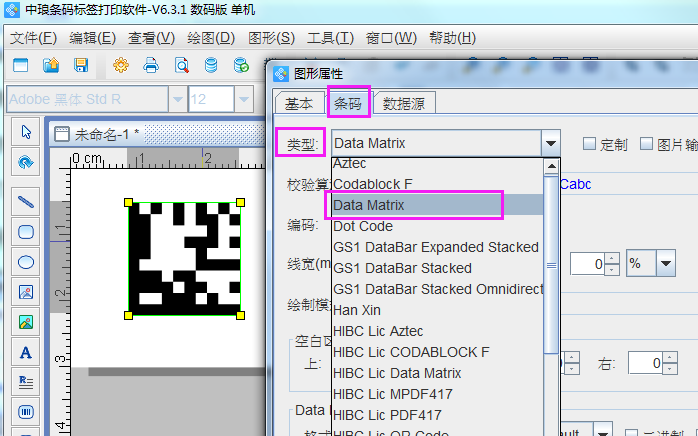
Task: Click the window icon on 未命名-1 tab
Action: click(x=62, y=134)
